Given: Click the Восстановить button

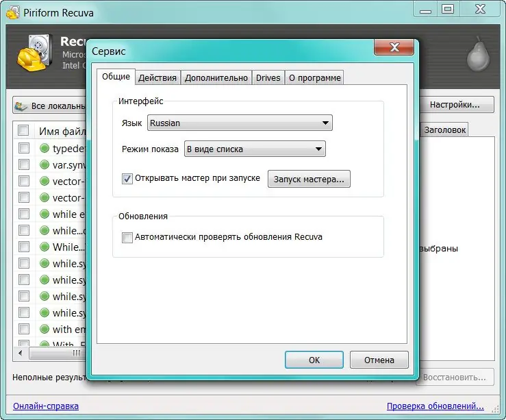Looking at the screenshot, I should point(455,377).
